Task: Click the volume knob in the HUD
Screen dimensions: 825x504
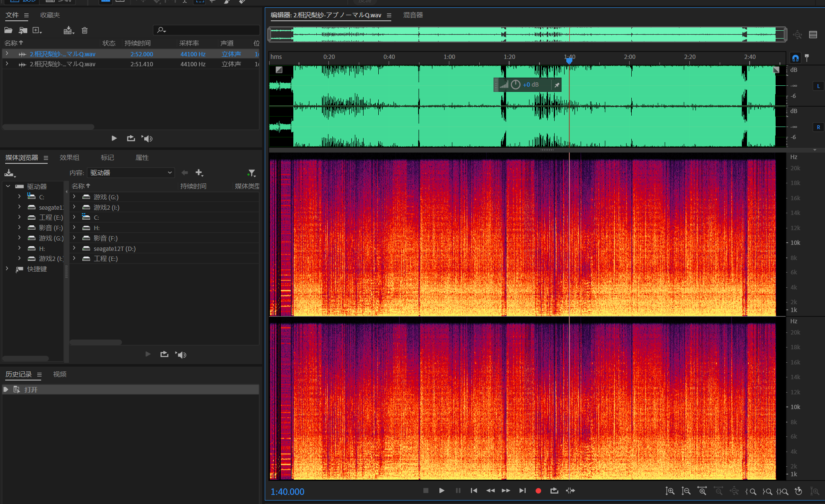Action: pyautogui.click(x=516, y=85)
